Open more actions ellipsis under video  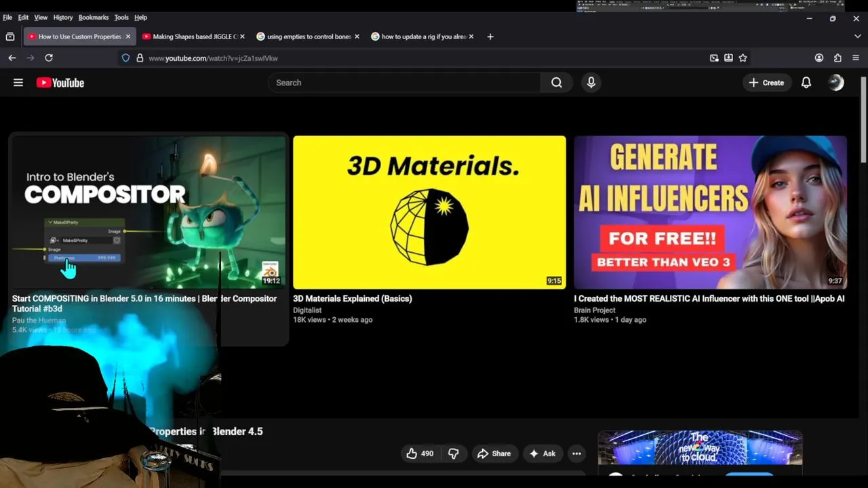coord(576,453)
